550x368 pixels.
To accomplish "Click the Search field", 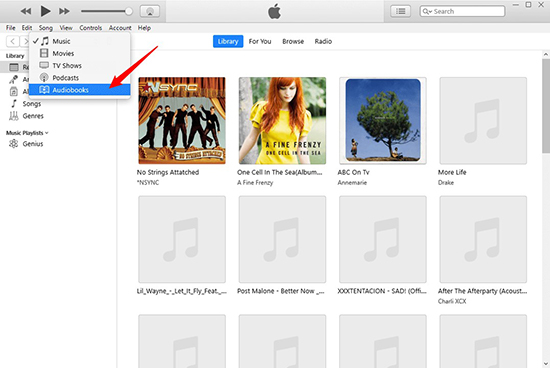I will click(x=462, y=11).
